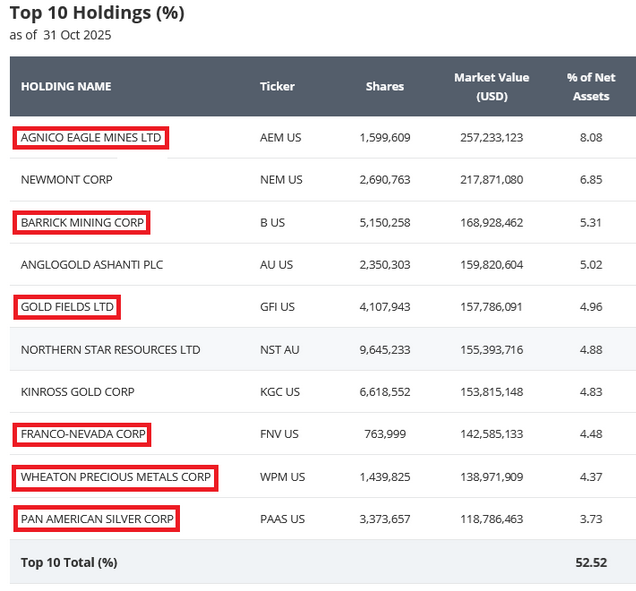
Task: Select the PAAS US ticker cell
Action: 283,519
